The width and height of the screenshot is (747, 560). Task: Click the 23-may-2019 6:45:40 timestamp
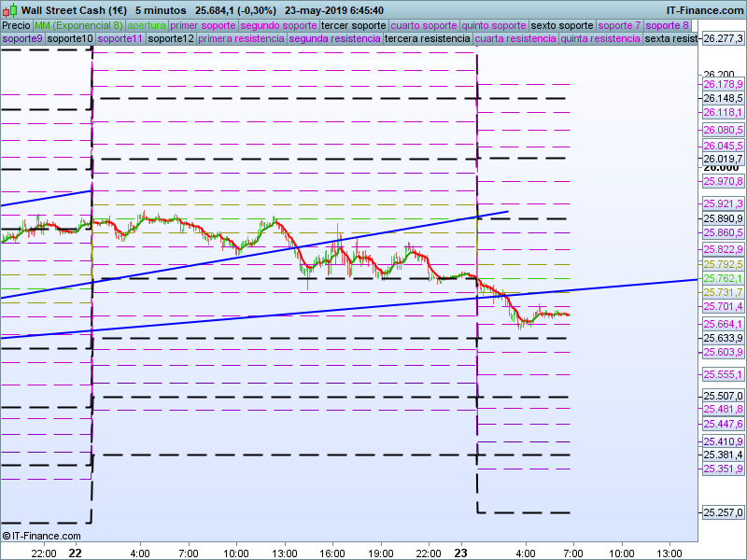coord(334,10)
